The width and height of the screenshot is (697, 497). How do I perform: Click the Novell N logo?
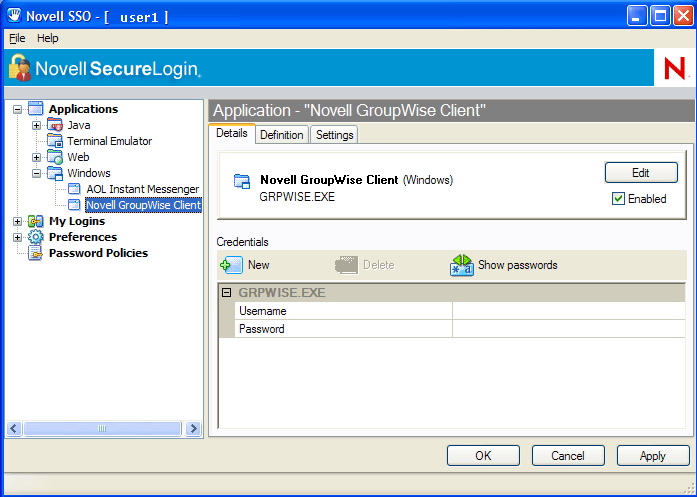tap(674, 68)
